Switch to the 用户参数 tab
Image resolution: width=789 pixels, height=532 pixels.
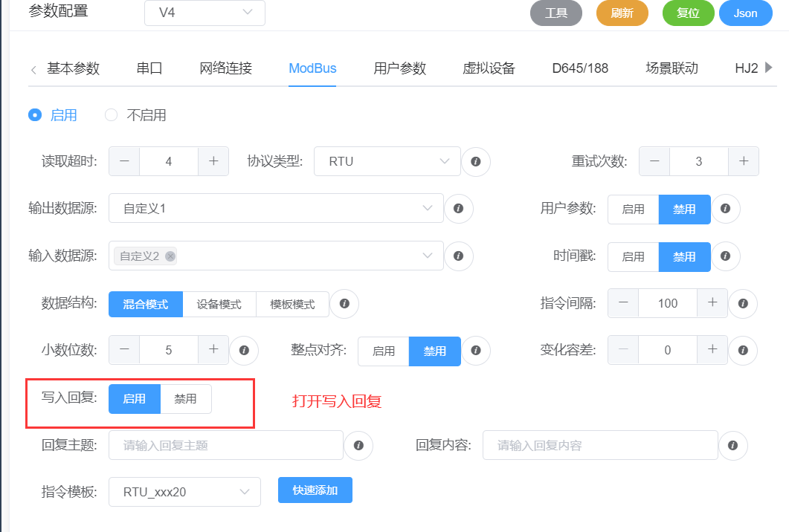(399, 68)
